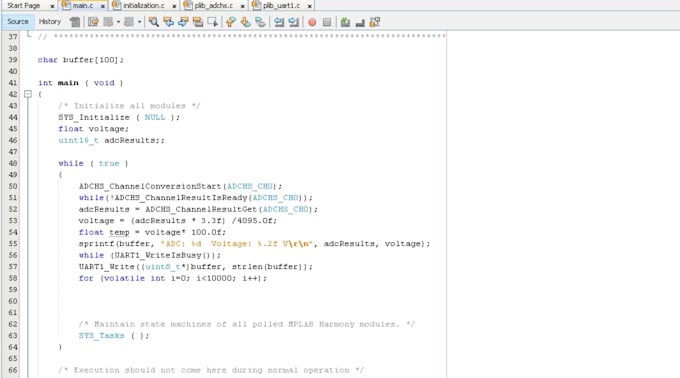The height and width of the screenshot is (378, 680).
Task: Collapse the main function code fold
Action: tap(28, 94)
